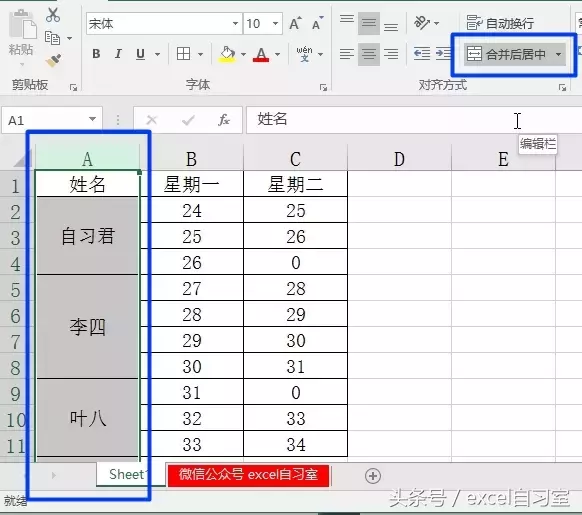Open the font size 10 dropdown
The height and width of the screenshot is (515, 582).
[275, 24]
